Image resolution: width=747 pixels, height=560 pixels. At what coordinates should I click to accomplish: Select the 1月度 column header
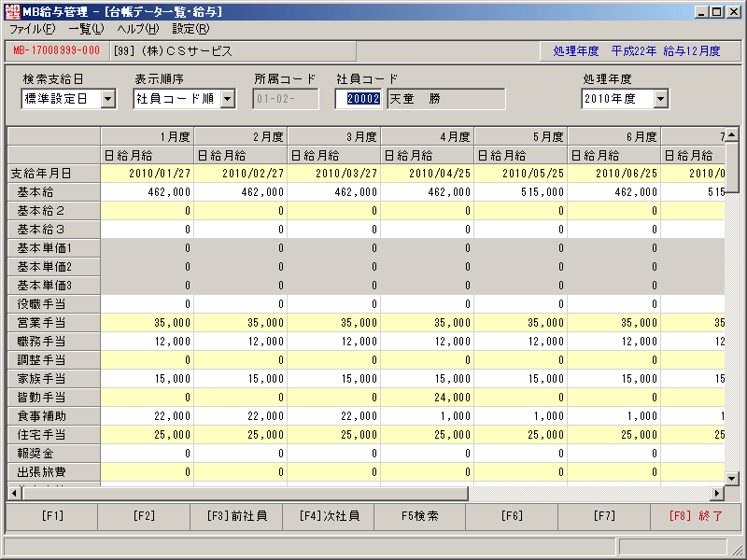click(148, 137)
